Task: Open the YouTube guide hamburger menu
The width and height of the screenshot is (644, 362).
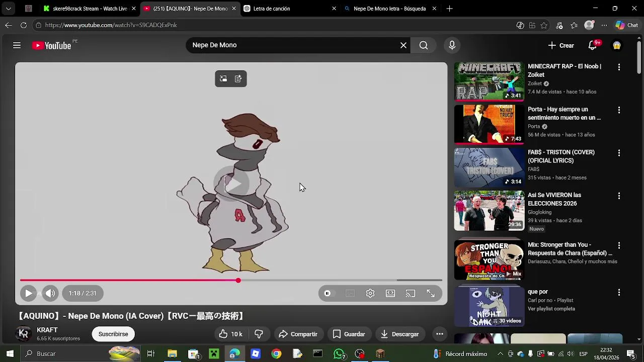Action: 17,45
